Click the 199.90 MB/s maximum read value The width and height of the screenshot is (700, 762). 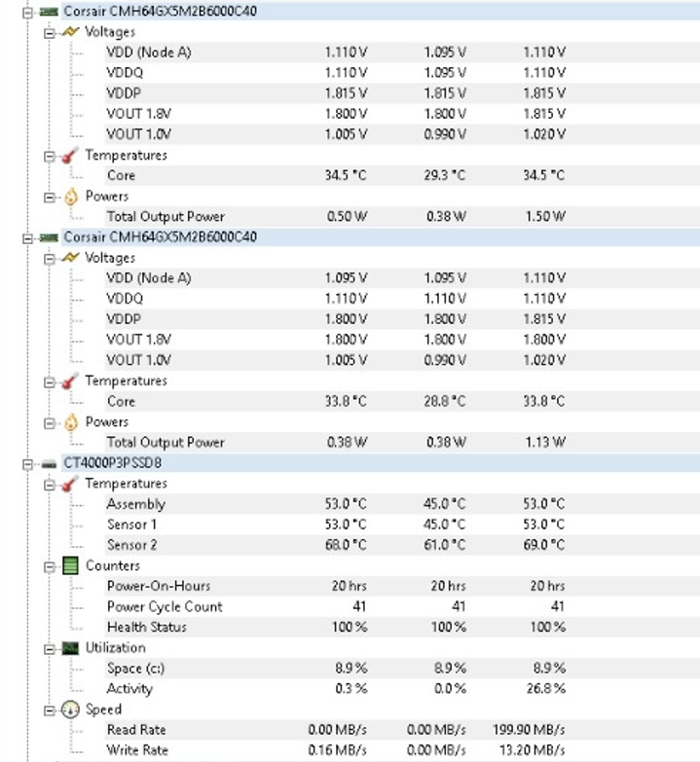pyautogui.click(x=530, y=730)
